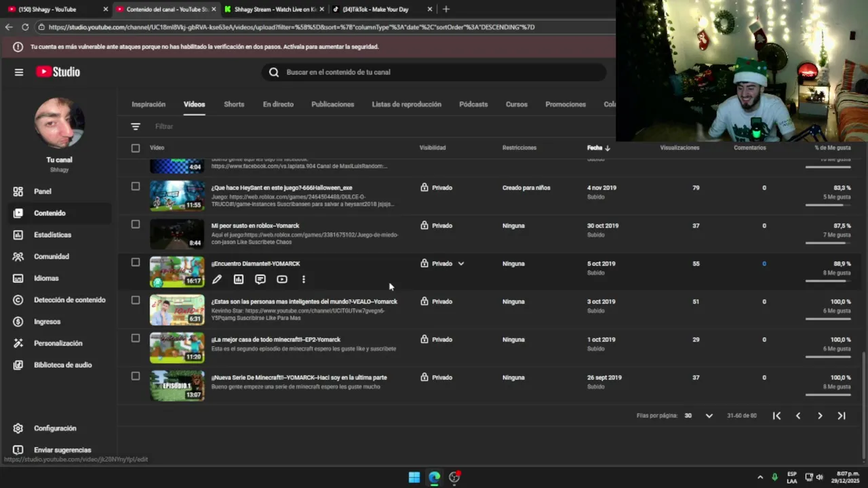Toggle the select-all checkbox in table header
This screenshot has width=868, height=488.
[x=136, y=148]
